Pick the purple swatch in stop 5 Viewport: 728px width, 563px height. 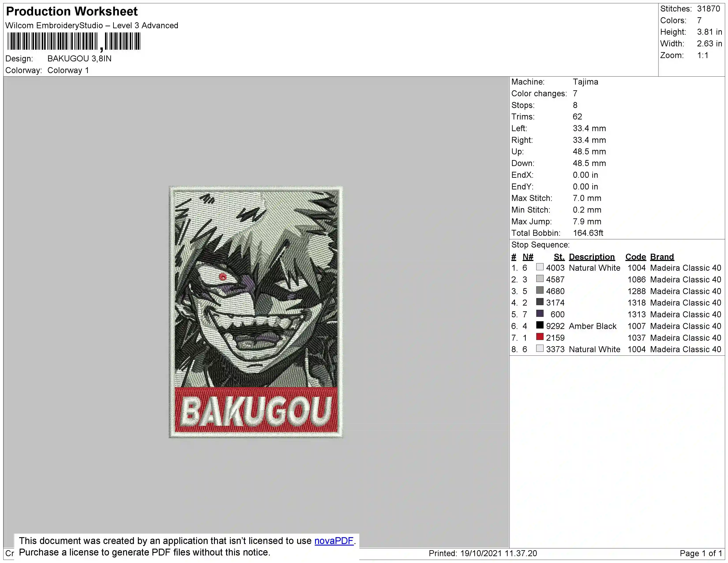tap(540, 314)
